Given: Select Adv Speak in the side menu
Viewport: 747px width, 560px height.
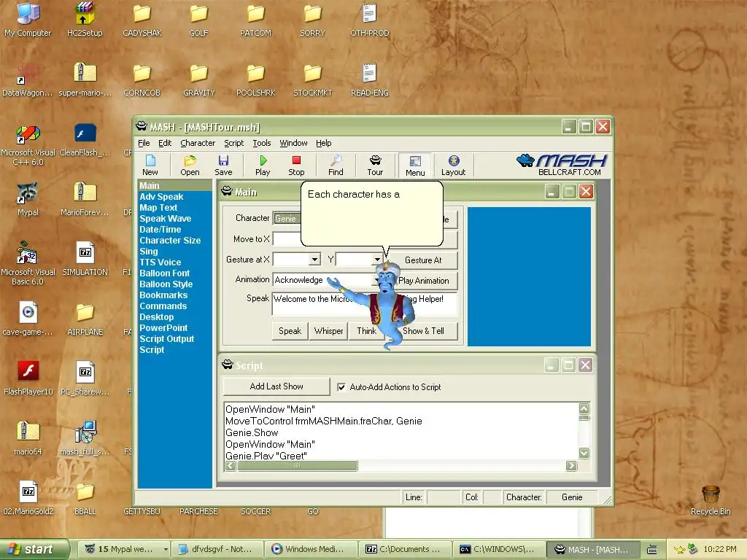Looking at the screenshot, I should pyautogui.click(x=161, y=197).
